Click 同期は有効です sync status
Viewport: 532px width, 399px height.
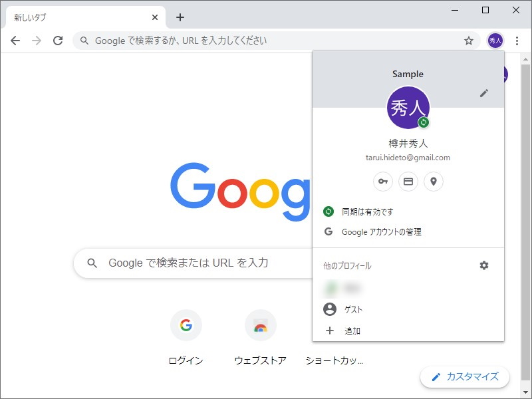coord(408,211)
